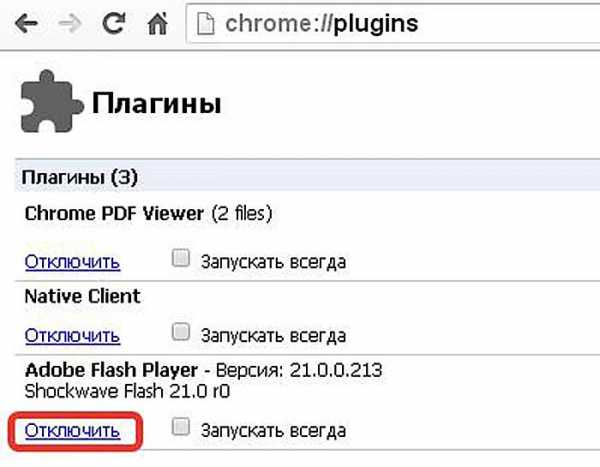Select the Плагины (3) section header
This screenshot has height=467, width=600.
[x=80, y=177]
